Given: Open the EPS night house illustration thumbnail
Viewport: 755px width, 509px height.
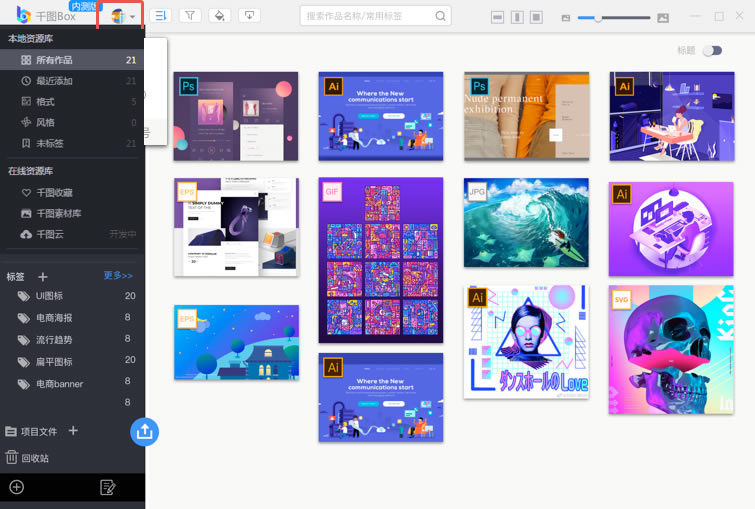Looking at the screenshot, I should pyautogui.click(x=236, y=342).
